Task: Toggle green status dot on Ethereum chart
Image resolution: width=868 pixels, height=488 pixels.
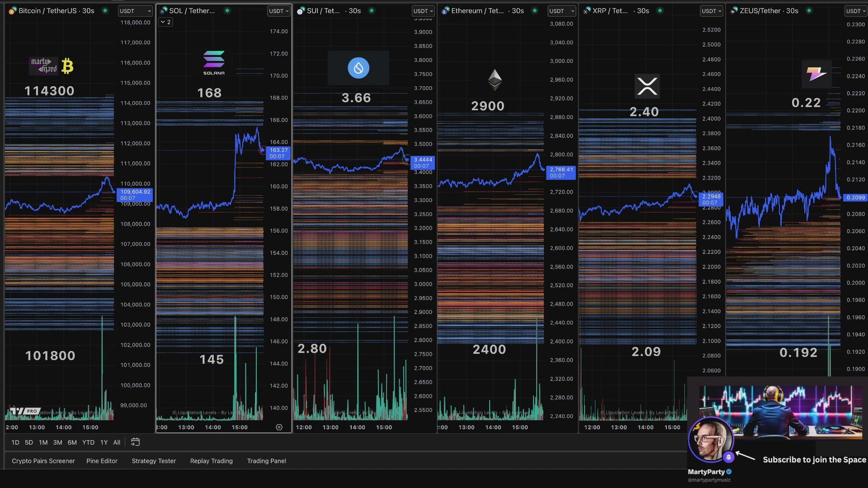Action: point(535,10)
